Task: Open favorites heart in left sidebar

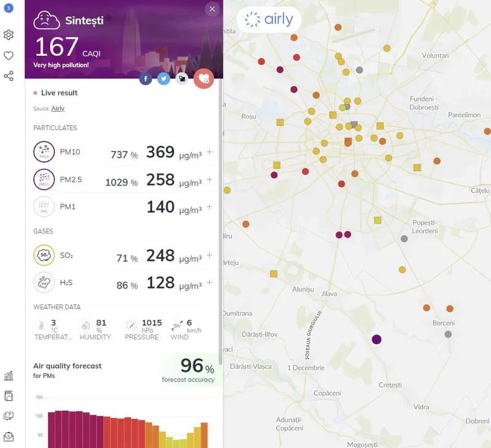Action: tap(9, 56)
